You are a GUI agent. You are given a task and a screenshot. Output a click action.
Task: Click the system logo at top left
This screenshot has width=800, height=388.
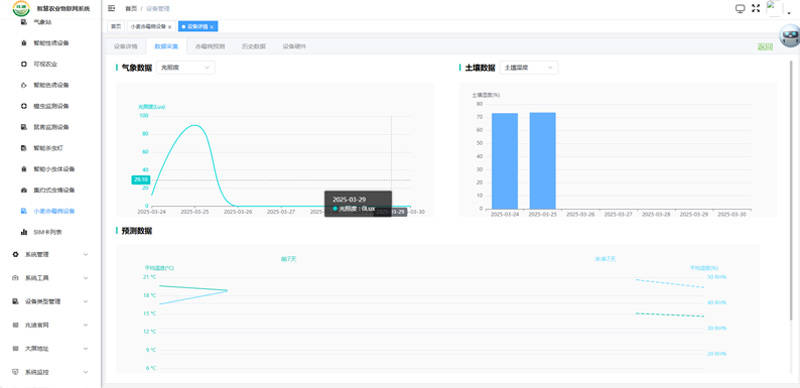[21, 8]
